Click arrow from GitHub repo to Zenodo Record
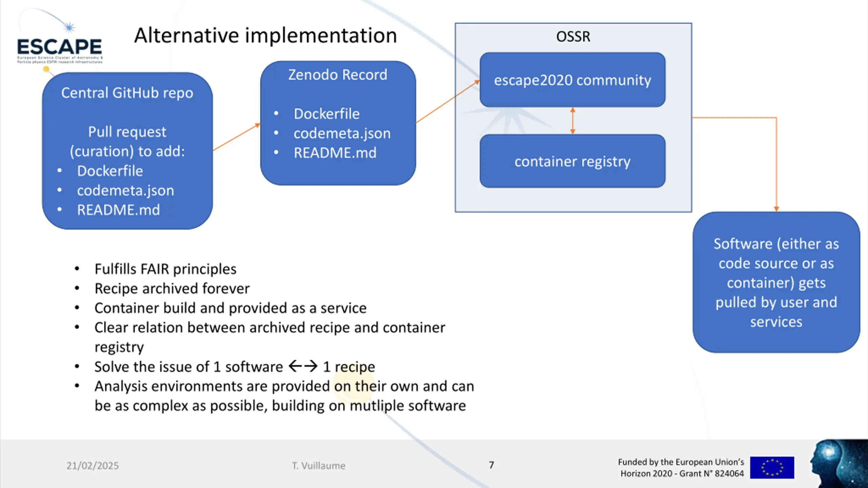Screen dimensions: 868x488 click(x=237, y=137)
